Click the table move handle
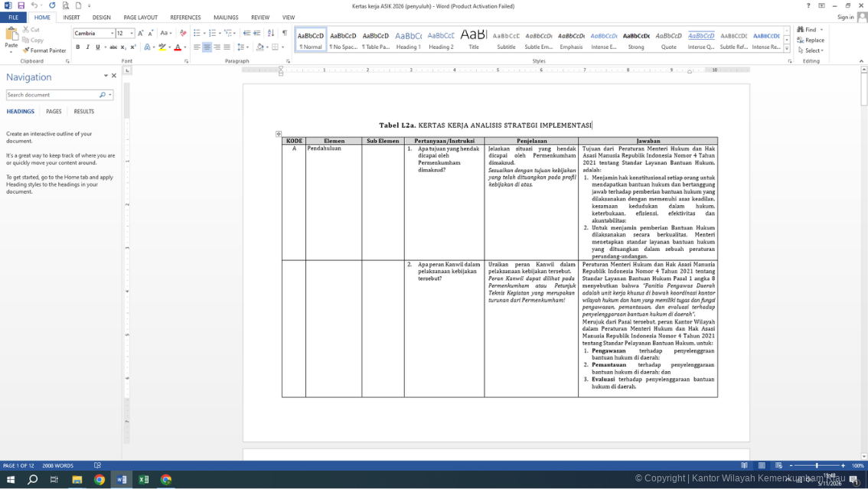 click(x=279, y=134)
